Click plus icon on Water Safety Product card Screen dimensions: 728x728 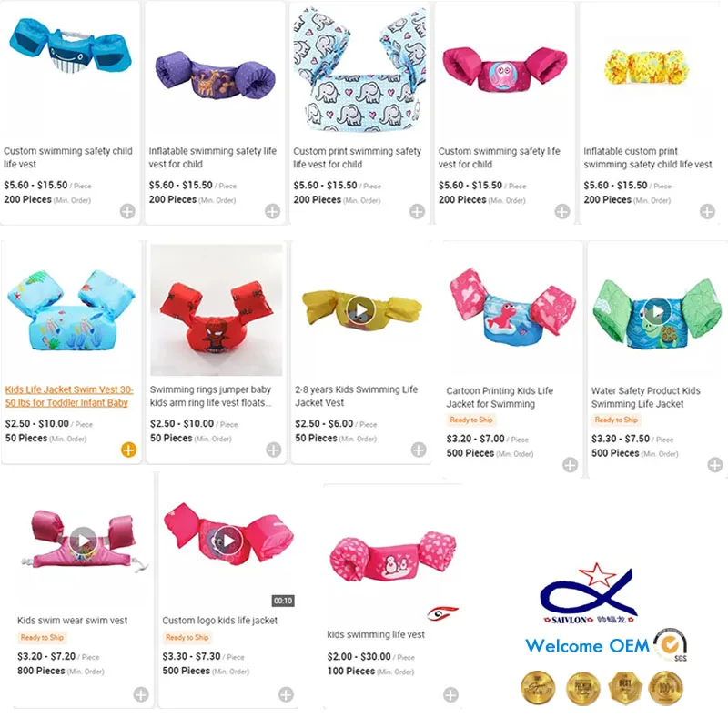point(715,465)
